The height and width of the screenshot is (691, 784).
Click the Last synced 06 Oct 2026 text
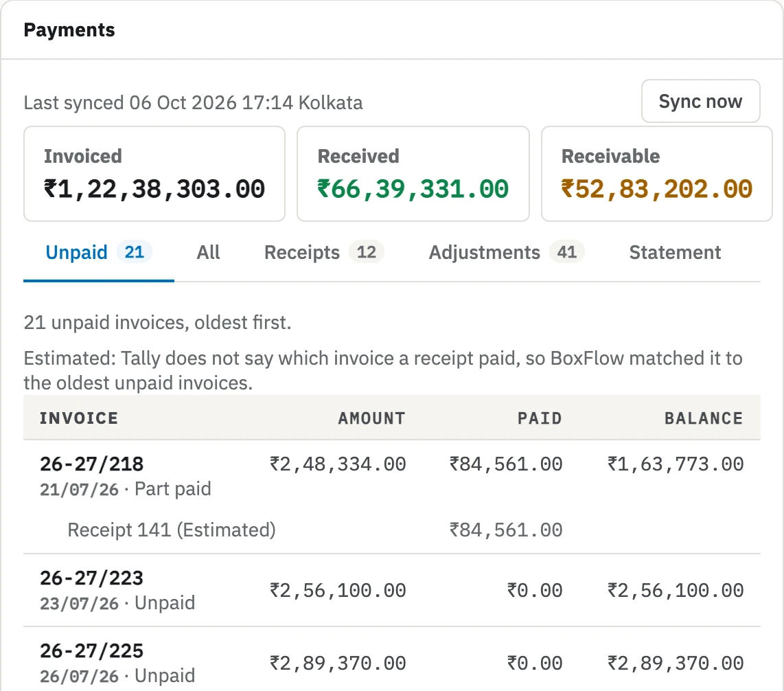pyautogui.click(x=193, y=102)
